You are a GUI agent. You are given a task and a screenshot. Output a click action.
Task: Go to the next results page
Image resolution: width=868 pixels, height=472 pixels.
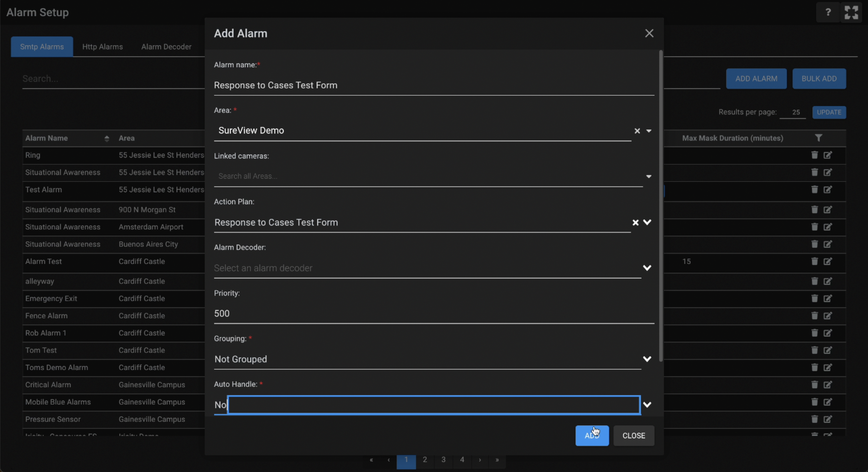tap(480, 459)
